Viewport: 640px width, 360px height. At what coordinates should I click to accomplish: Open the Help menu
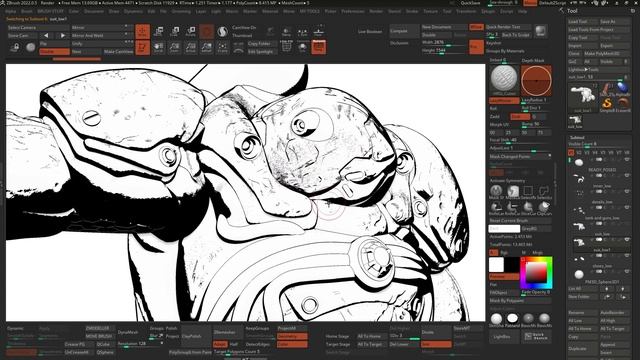click(522, 11)
